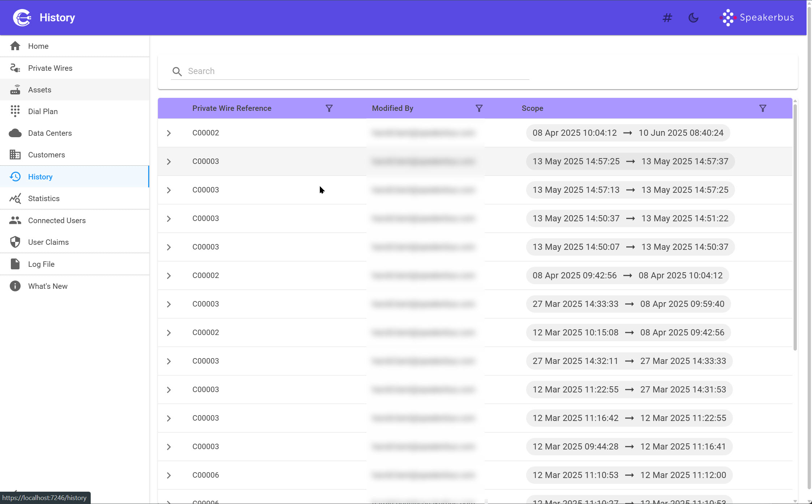Filter the Private Wire Reference column

coord(329,108)
